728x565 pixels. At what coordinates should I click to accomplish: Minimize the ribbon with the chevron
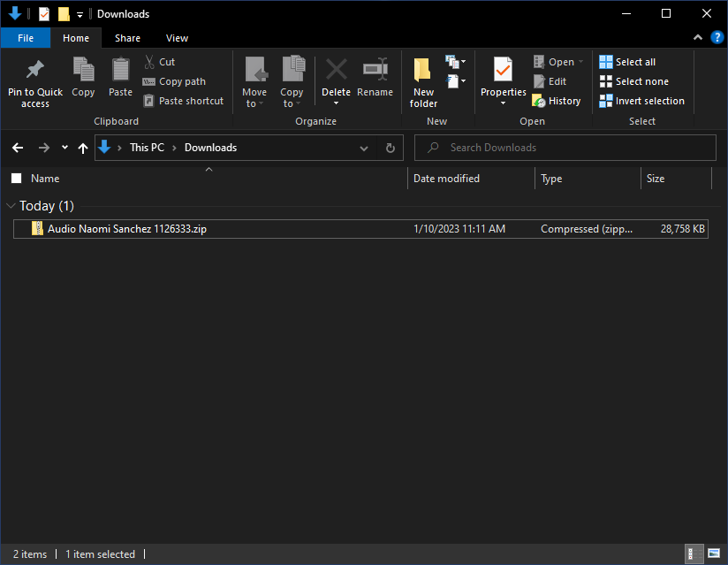click(x=698, y=38)
